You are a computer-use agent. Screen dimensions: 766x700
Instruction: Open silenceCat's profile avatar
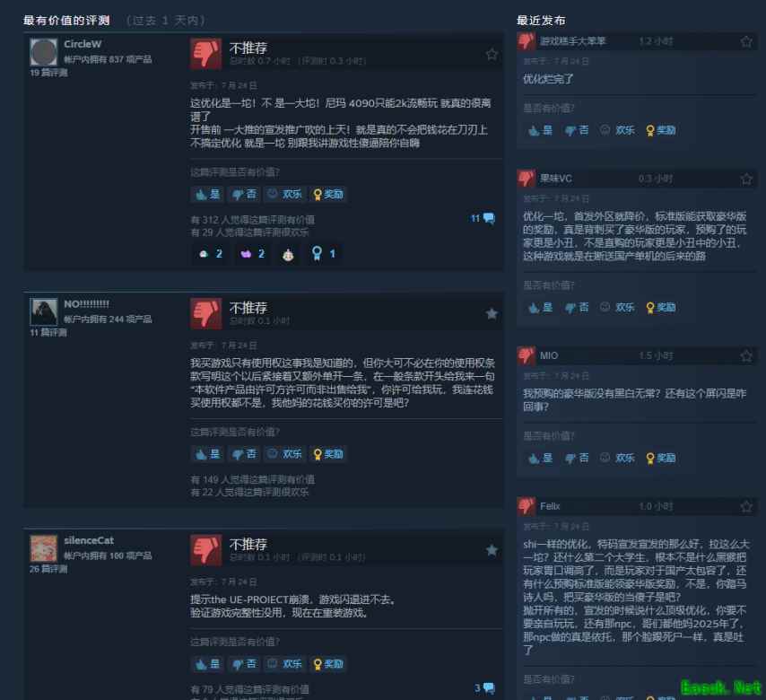pos(43,548)
